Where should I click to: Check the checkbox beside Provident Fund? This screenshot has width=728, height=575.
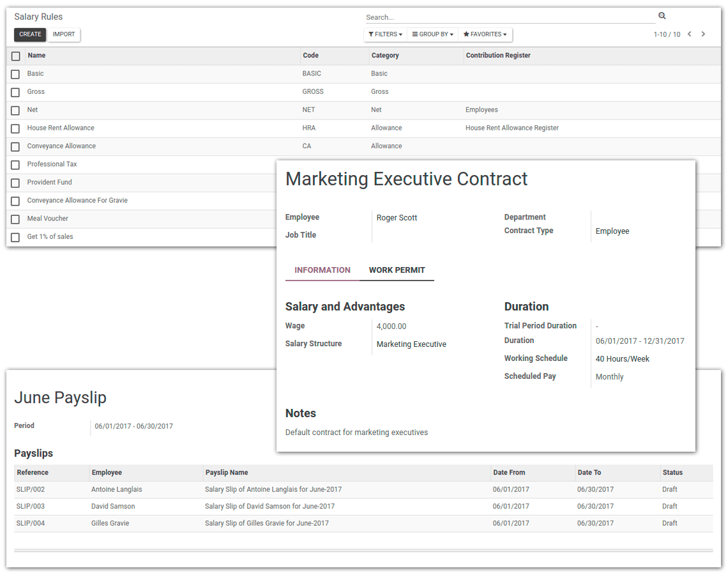coord(15,182)
